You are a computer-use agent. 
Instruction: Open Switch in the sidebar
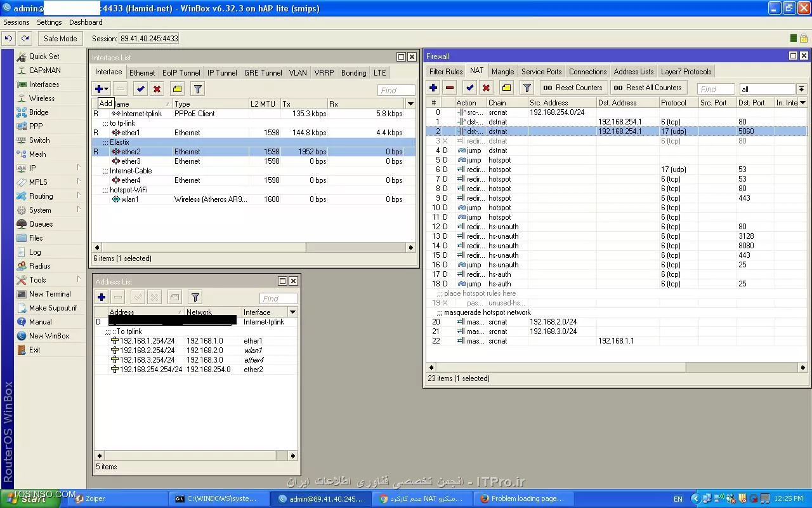coord(50,140)
